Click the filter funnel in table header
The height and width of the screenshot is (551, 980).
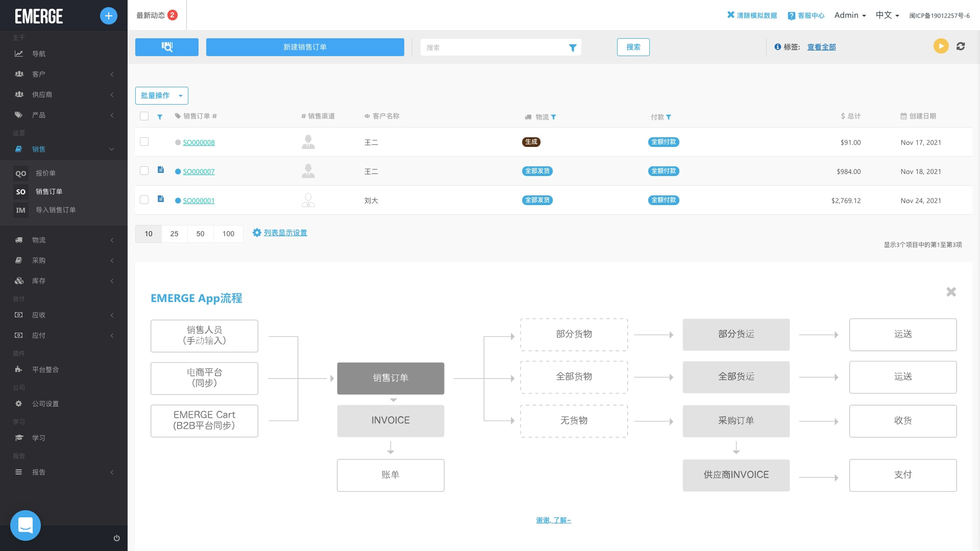[160, 117]
